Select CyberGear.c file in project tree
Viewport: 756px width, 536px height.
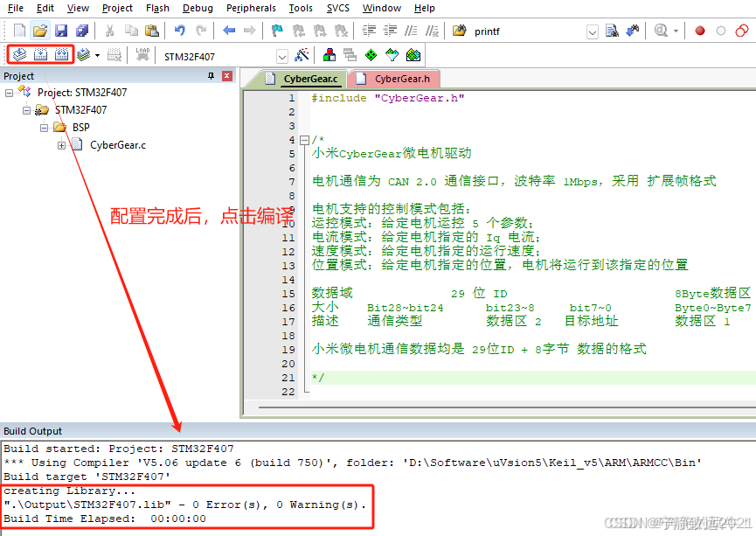[118, 145]
